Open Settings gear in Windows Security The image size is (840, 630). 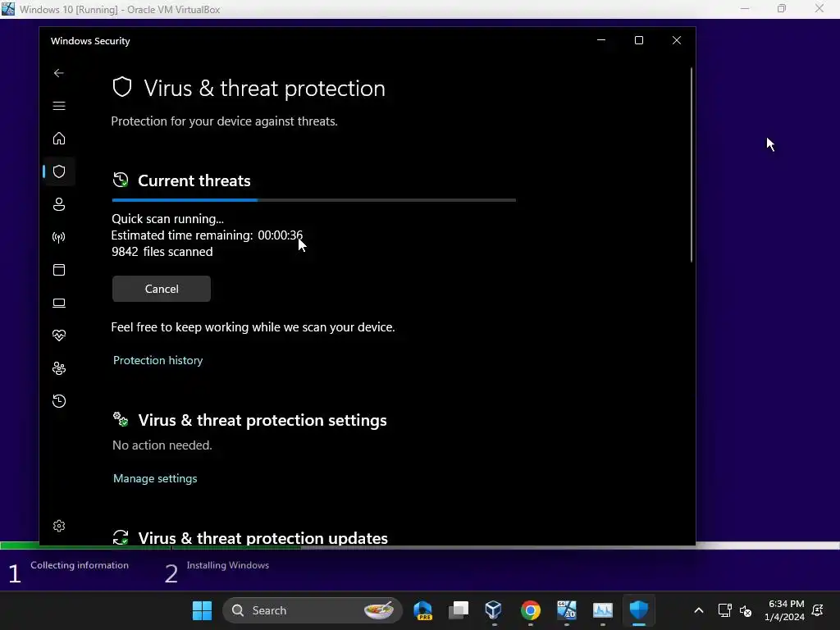[x=59, y=526]
